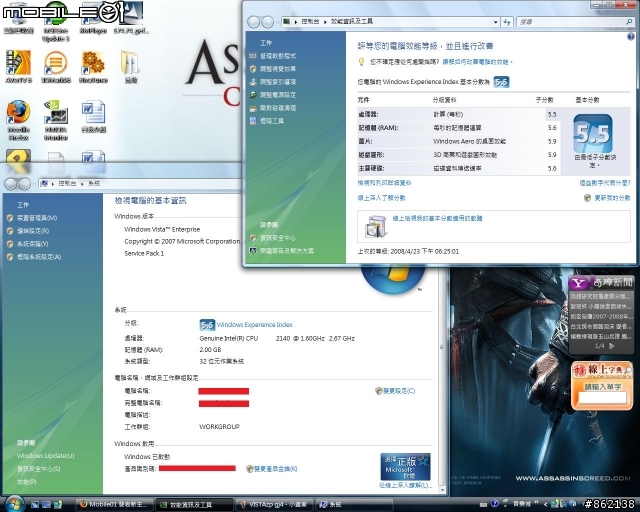Open the NVIDIA Monitor desktop shortcut
Screen dimensions: 640x512
[x=56, y=120]
